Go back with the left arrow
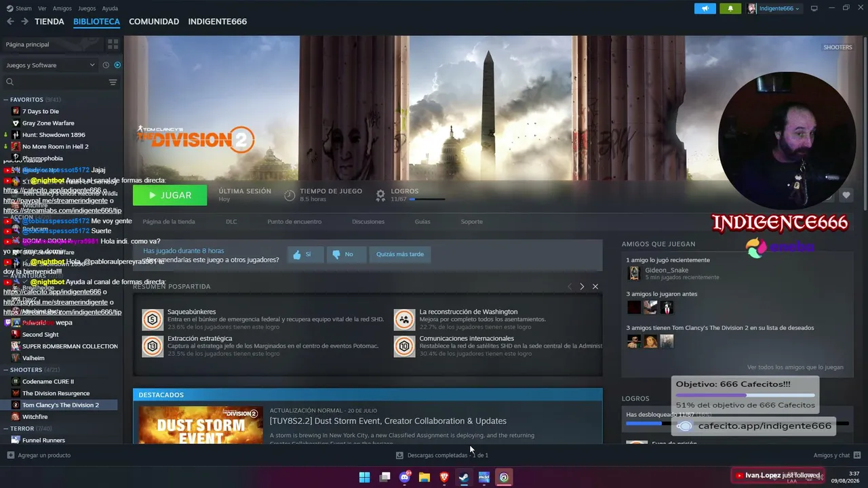The width and height of the screenshot is (868, 488). 10,22
